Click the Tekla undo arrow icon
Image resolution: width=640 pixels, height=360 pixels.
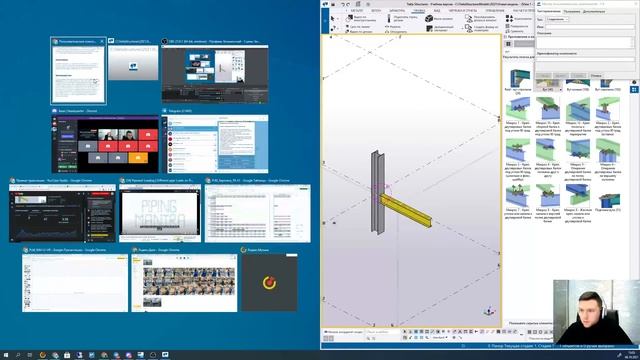pyautogui.click(x=343, y=4)
